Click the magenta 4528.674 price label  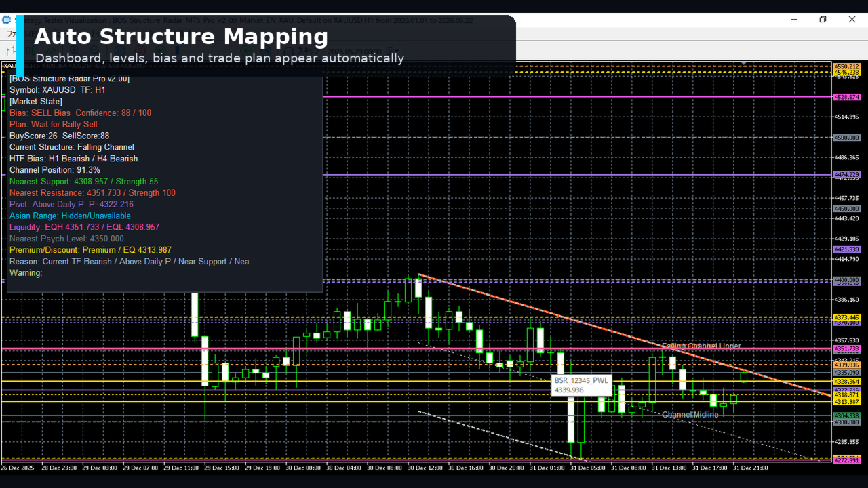click(x=847, y=97)
